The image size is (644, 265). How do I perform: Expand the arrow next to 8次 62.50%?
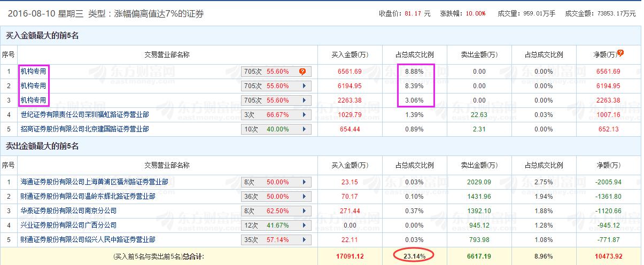(x=304, y=211)
